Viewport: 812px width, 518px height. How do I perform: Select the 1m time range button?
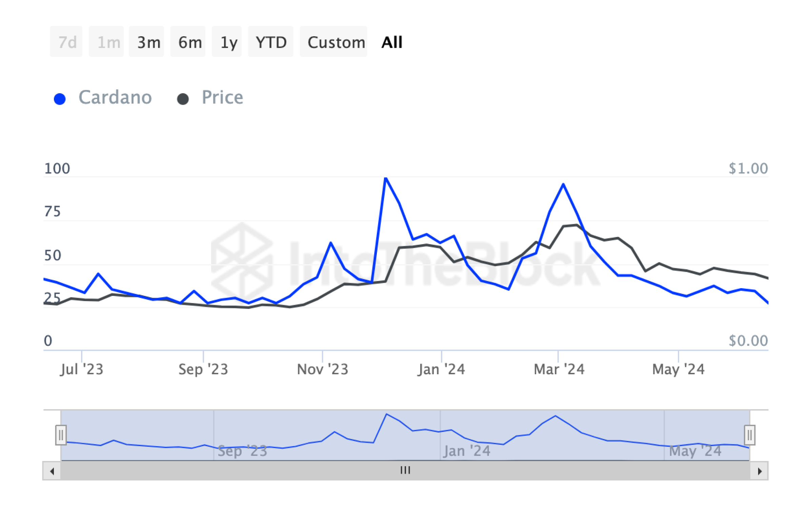[106, 42]
